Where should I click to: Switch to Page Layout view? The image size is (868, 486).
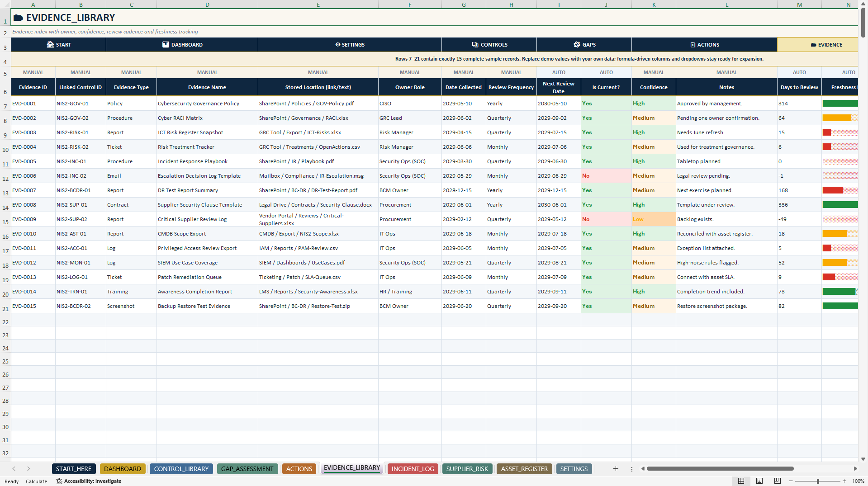point(759,481)
